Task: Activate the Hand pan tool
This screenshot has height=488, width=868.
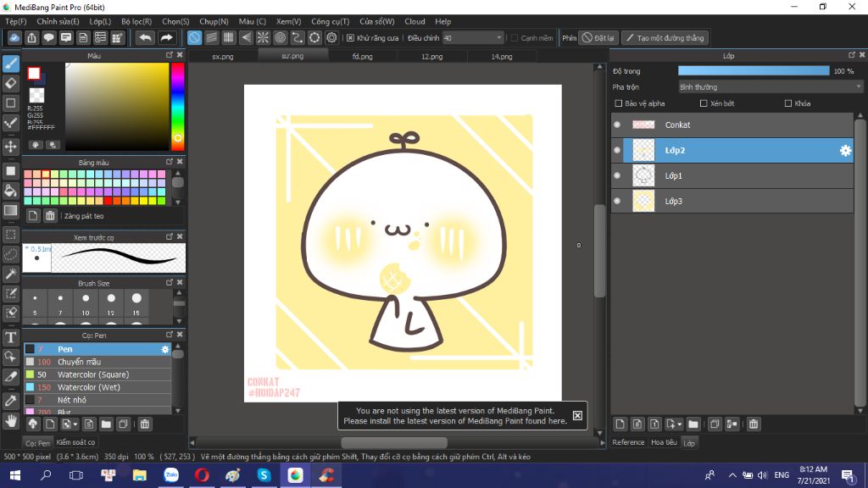Action: 11,419
